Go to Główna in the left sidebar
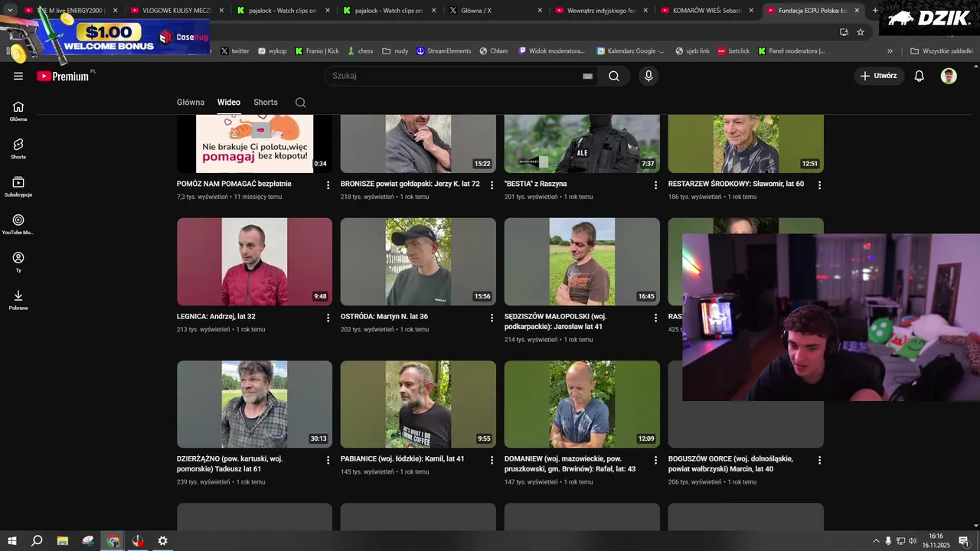980x551 pixels. (18, 111)
